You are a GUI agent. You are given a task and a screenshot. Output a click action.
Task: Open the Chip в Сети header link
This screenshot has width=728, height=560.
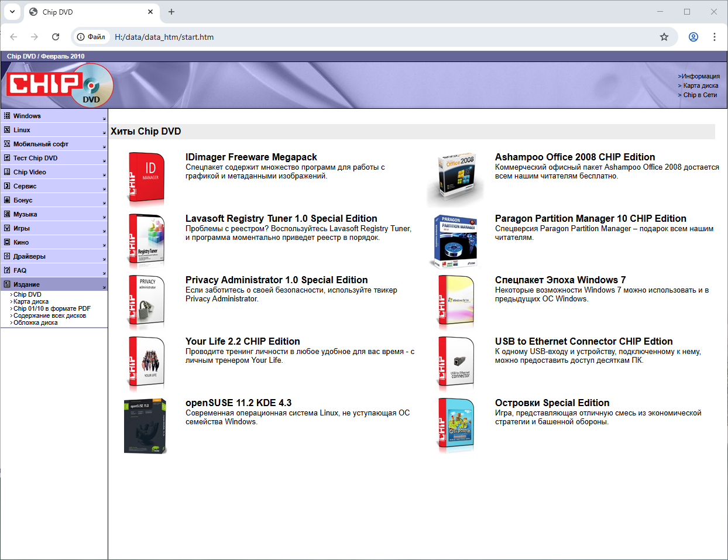tap(700, 95)
